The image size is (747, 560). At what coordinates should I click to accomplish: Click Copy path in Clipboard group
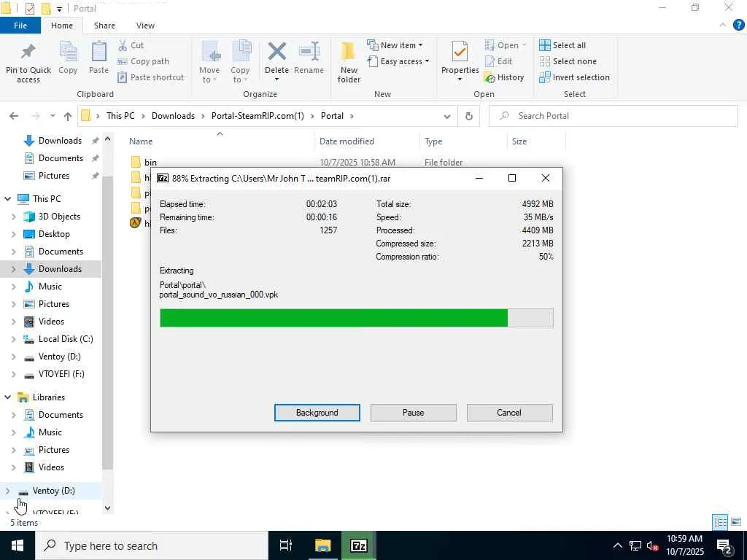pos(144,61)
